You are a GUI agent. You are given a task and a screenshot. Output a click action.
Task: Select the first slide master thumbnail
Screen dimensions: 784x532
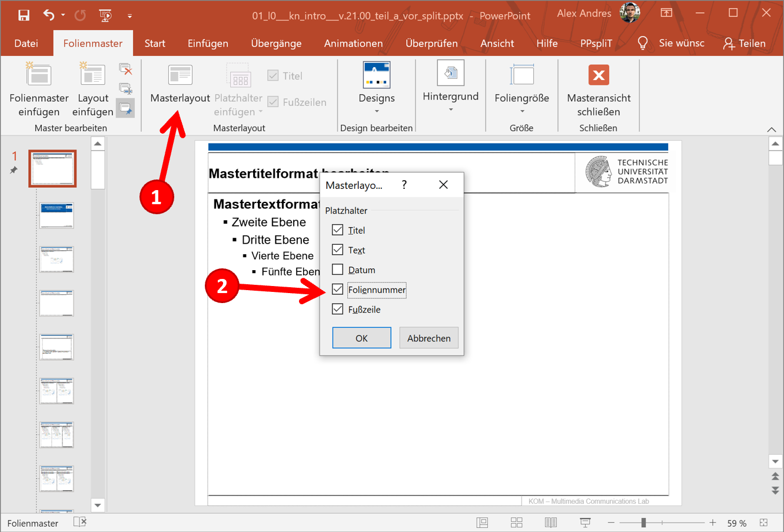tap(52, 168)
